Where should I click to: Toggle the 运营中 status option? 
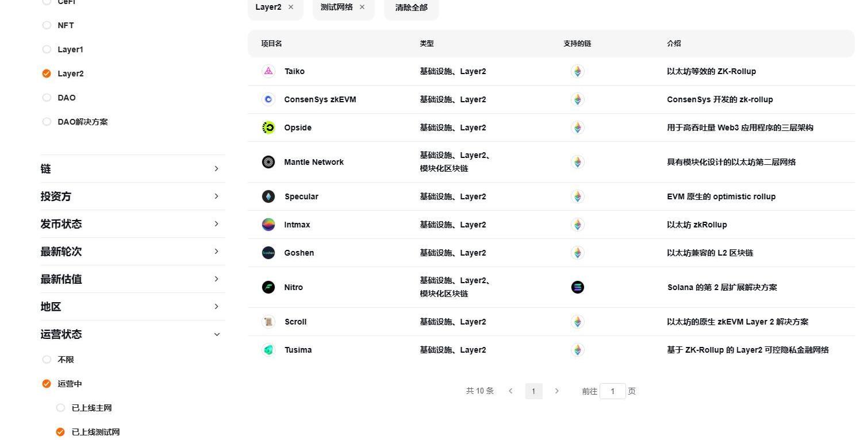tap(47, 384)
